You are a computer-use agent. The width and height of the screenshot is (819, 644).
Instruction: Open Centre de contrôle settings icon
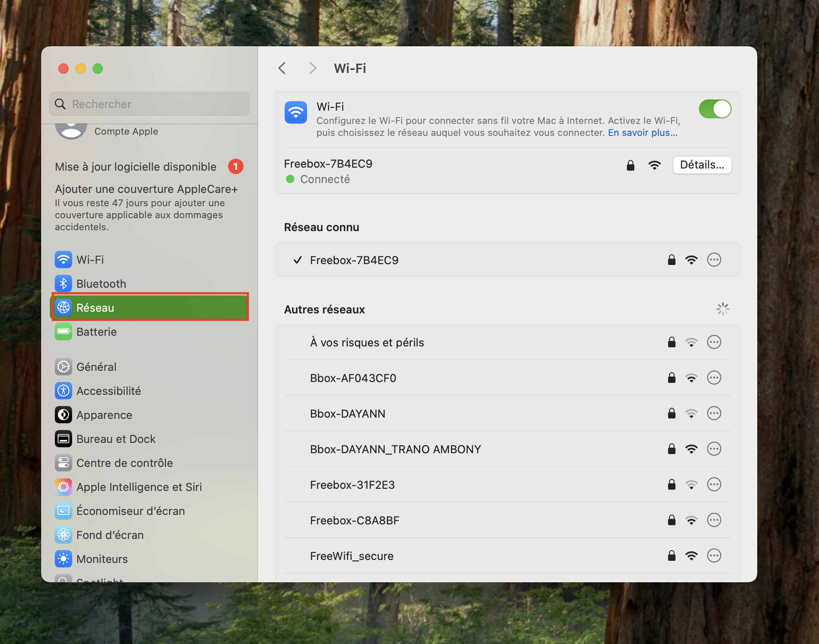63,463
